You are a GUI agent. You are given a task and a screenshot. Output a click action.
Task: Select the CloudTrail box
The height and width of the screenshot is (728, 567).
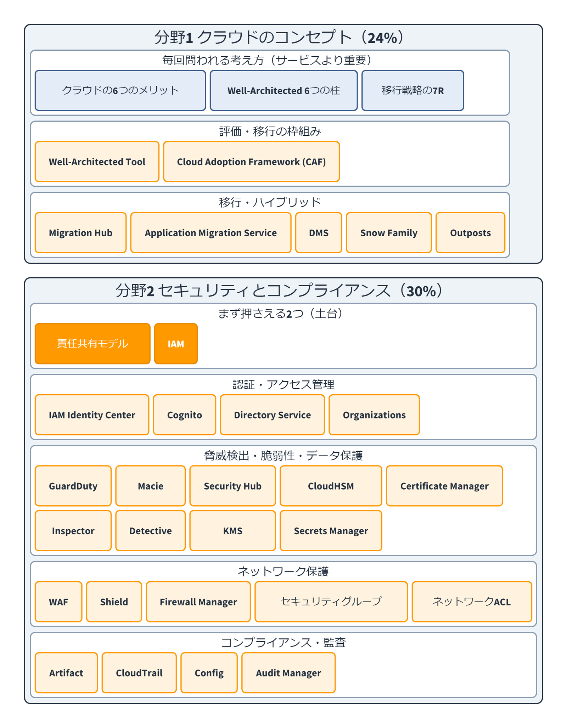(139, 673)
